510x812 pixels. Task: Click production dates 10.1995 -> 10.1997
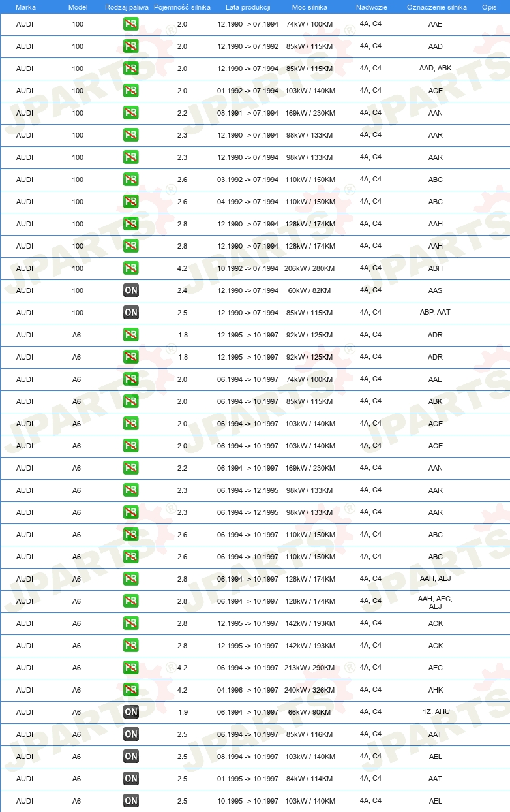pyautogui.click(x=248, y=801)
